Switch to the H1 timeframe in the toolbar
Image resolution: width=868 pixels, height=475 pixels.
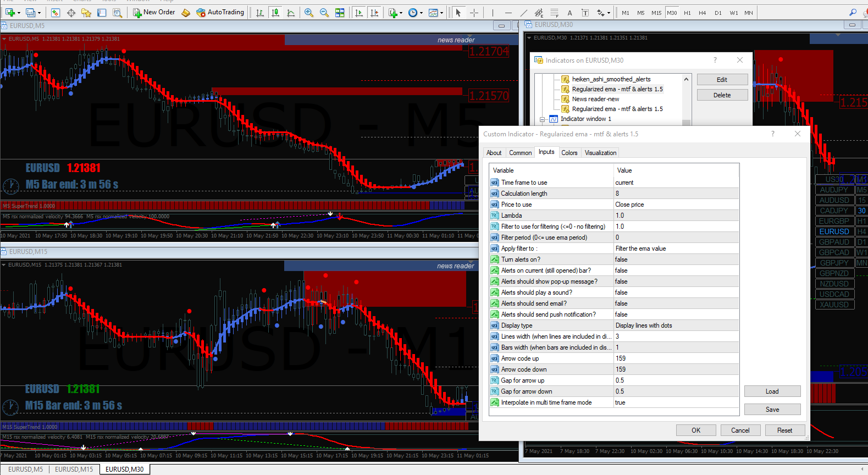[687, 13]
